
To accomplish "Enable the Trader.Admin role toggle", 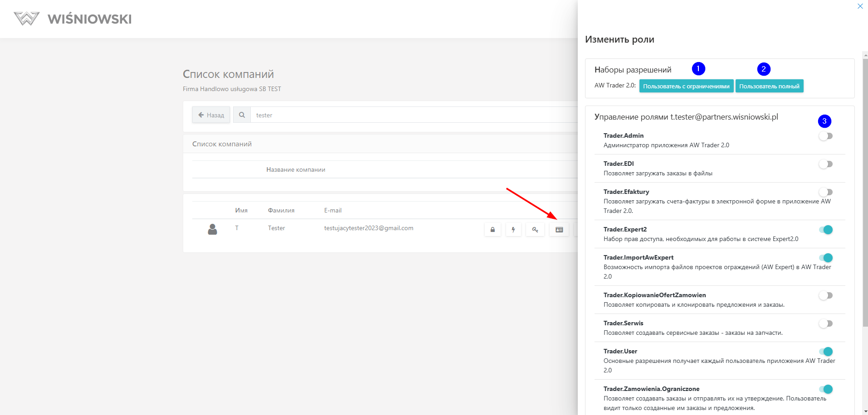I will 826,136.
